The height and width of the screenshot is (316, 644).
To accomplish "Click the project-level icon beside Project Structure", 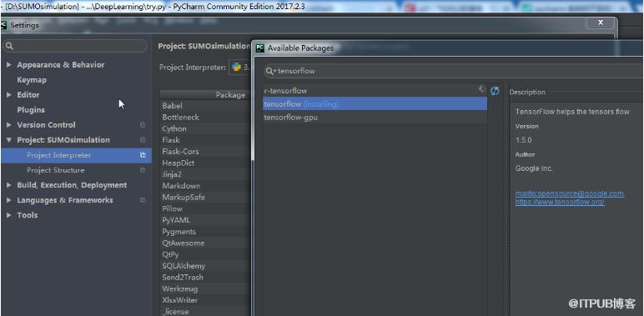I will (143, 170).
